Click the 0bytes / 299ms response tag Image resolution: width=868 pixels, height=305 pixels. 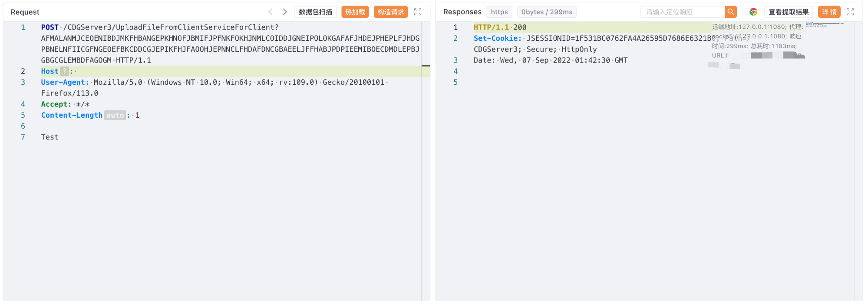pyautogui.click(x=547, y=12)
